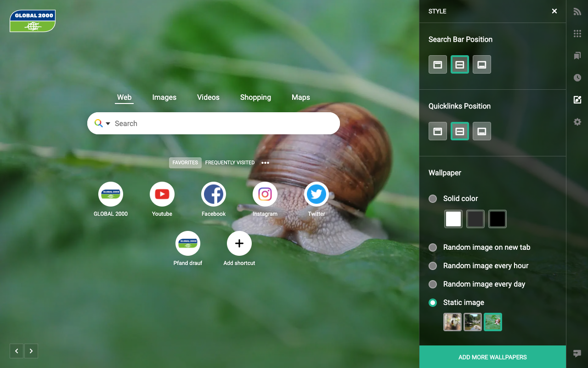This screenshot has height=368, width=588.
Task: Open the feedback chat icon in sidebar
Action: [577, 353]
